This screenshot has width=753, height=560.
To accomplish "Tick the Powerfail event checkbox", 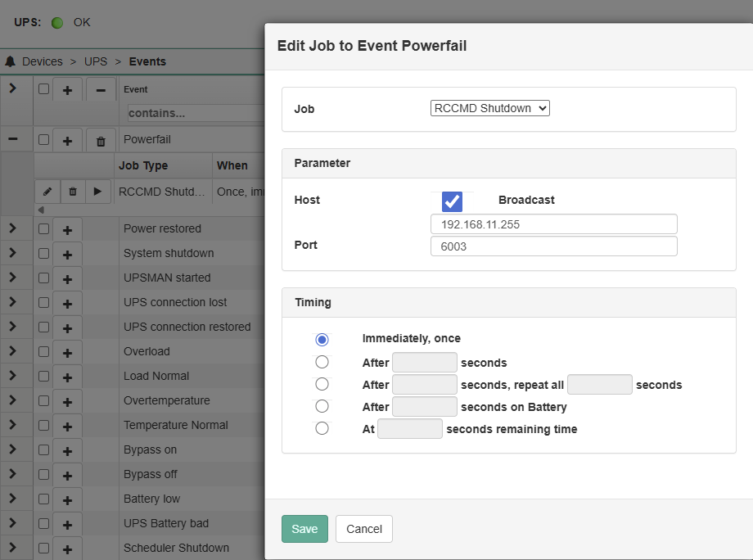I will click(x=43, y=139).
